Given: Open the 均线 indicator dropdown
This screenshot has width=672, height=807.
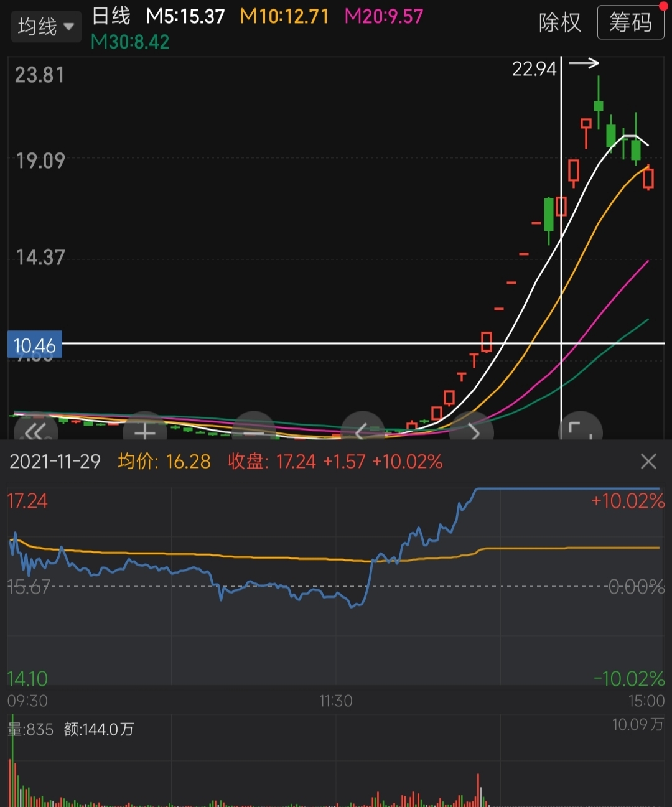Looking at the screenshot, I should coord(46,27).
